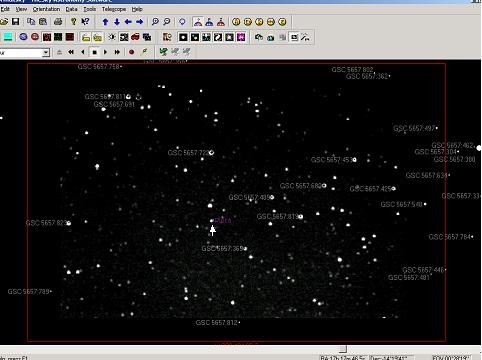The height and width of the screenshot is (360, 482).
Task: Click the yellow open-folder icon in second toolbar
Action: 86,37
